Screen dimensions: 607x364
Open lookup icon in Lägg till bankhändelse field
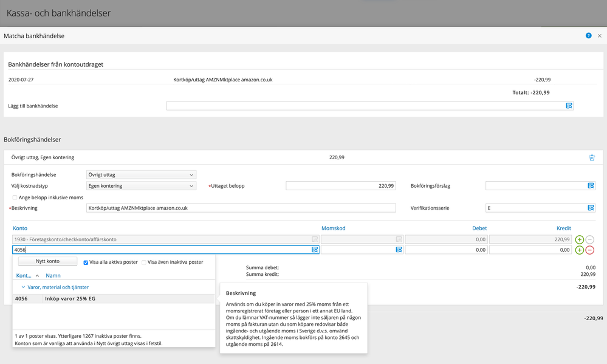click(569, 106)
